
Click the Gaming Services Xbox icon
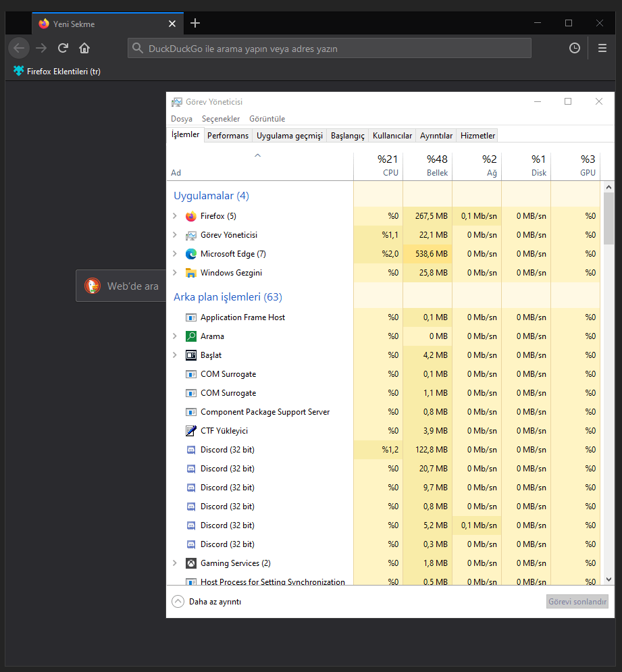(x=190, y=563)
